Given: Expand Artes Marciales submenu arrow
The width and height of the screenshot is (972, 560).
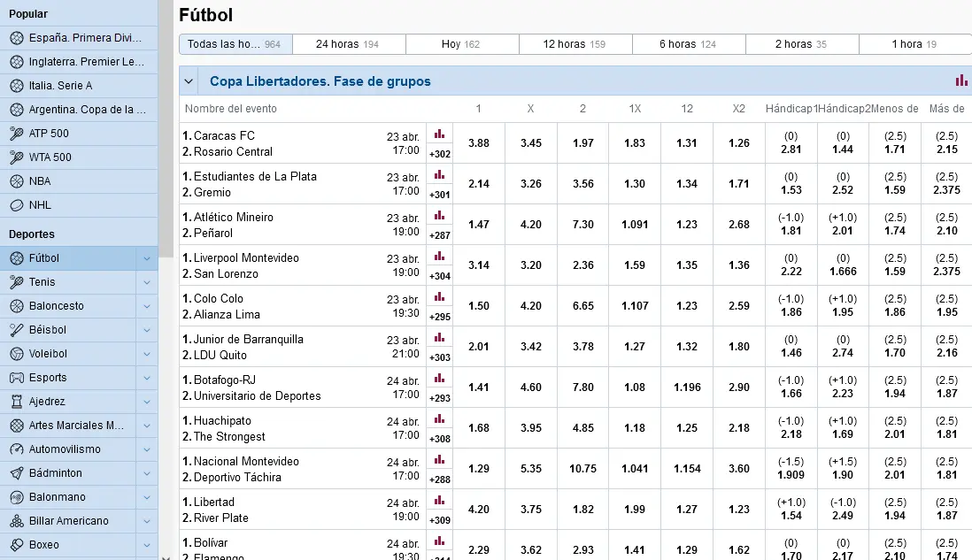Looking at the screenshot, I should (147, 426).
